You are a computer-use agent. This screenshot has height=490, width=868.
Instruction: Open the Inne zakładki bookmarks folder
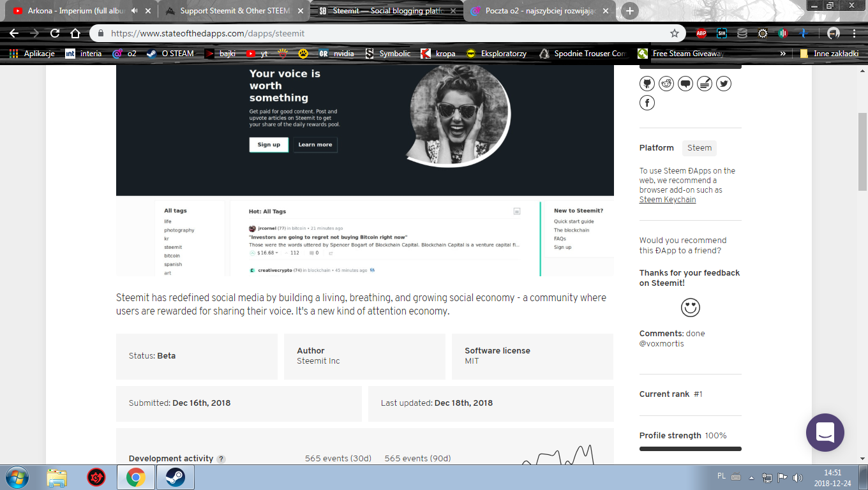[x=829, y=54]
